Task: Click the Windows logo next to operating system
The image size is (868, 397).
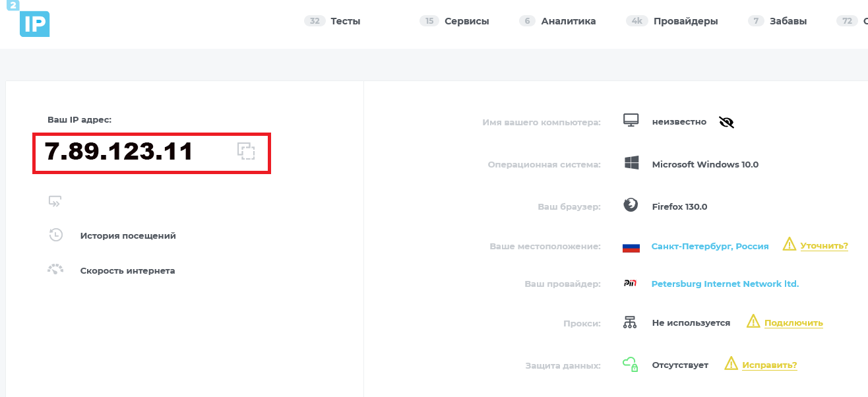Action: tap(631, 164)
